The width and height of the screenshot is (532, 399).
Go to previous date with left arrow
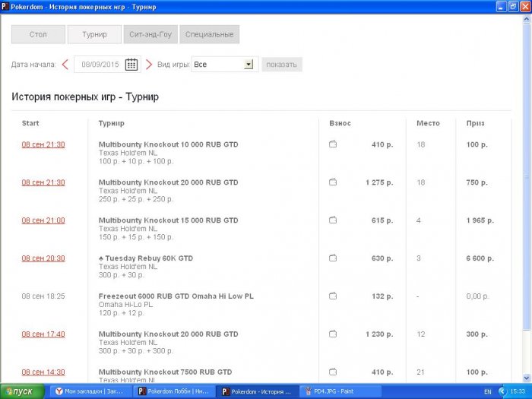[x=65, y=64]
